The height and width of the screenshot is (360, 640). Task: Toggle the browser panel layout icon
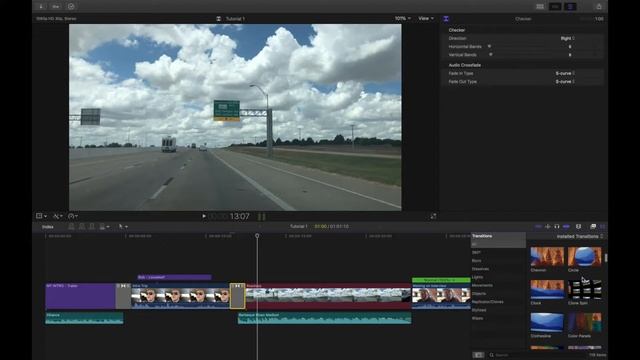(540, 6)
